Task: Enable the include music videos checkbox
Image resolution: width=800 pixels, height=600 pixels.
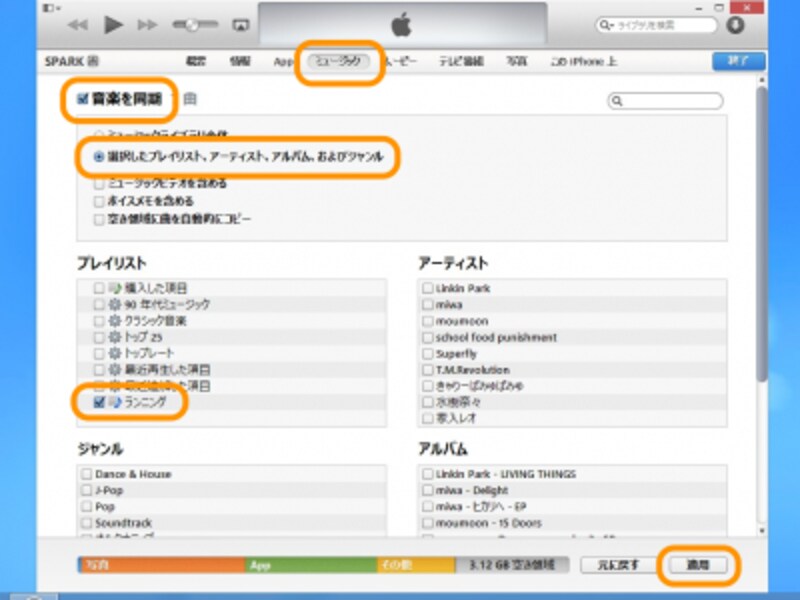Action: 99,183
